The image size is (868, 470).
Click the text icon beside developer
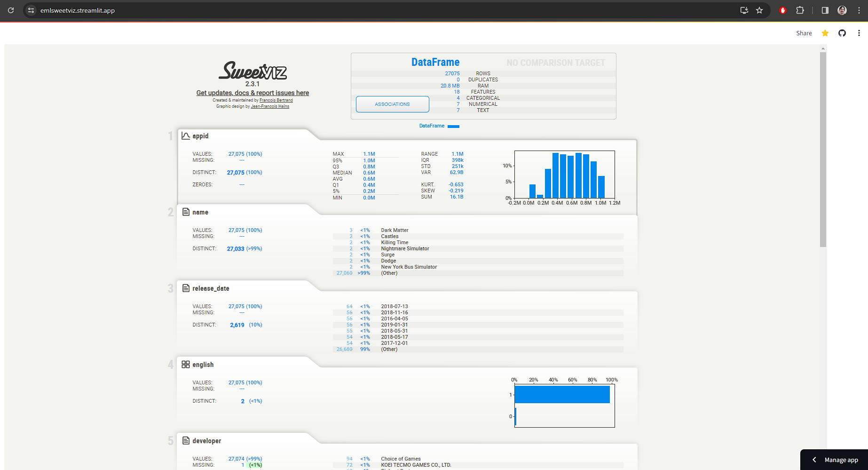(x=186, y=441)
